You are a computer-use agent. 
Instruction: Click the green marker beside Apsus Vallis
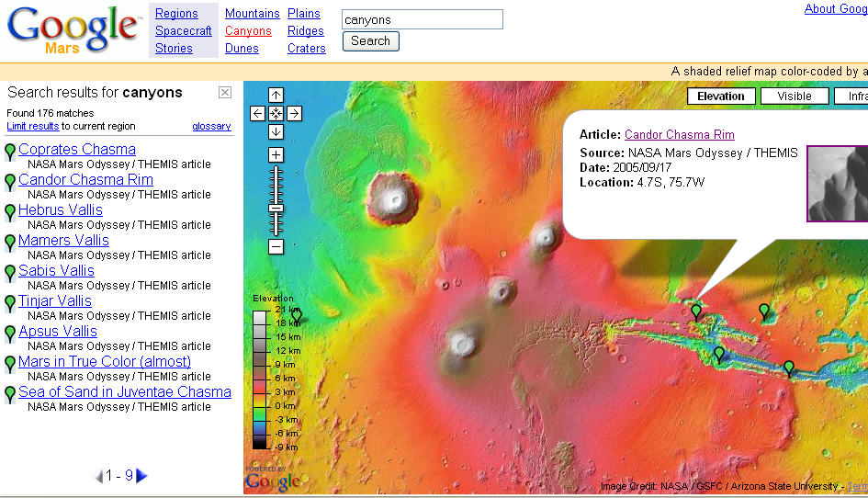coord(9,334)
